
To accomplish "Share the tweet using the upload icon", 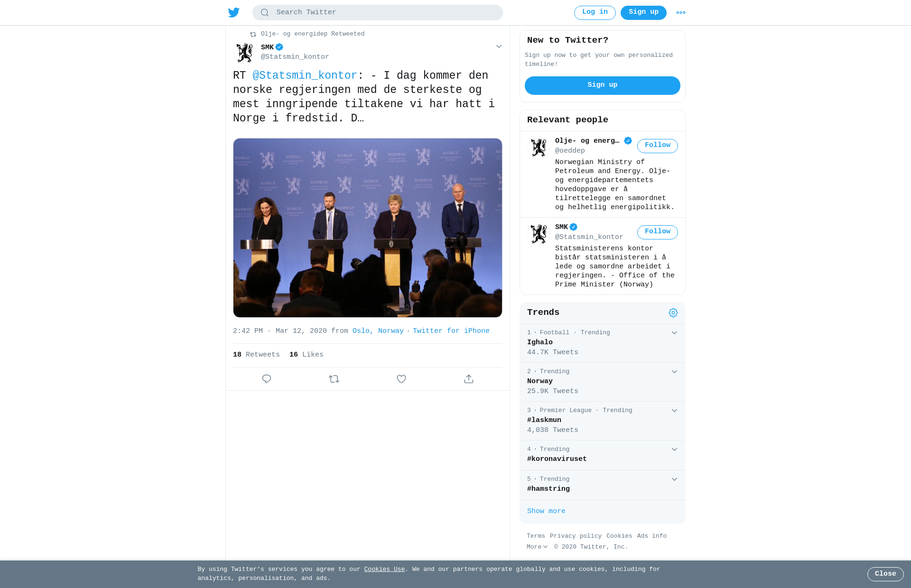I will tap(469, 379).
